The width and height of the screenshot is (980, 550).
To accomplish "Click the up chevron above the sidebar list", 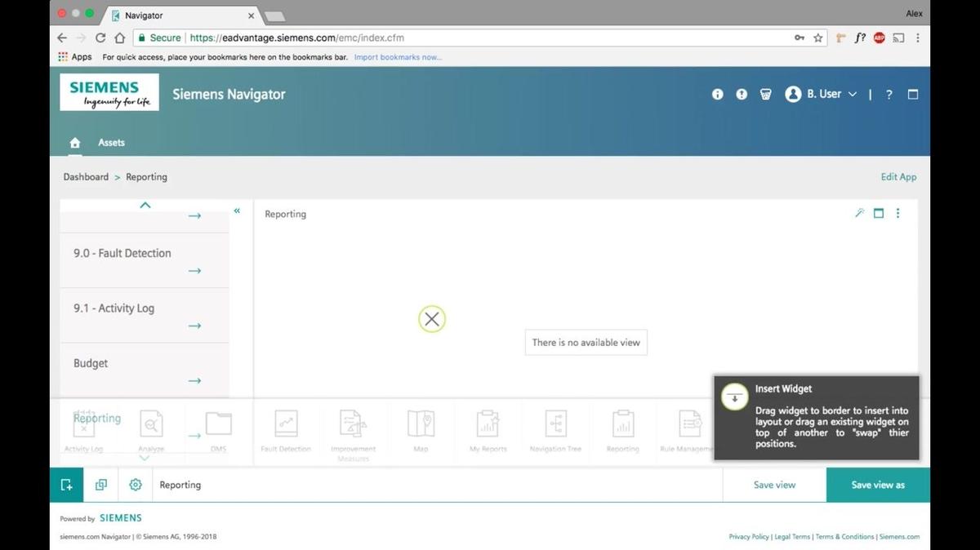I will (x=145, y=205).
